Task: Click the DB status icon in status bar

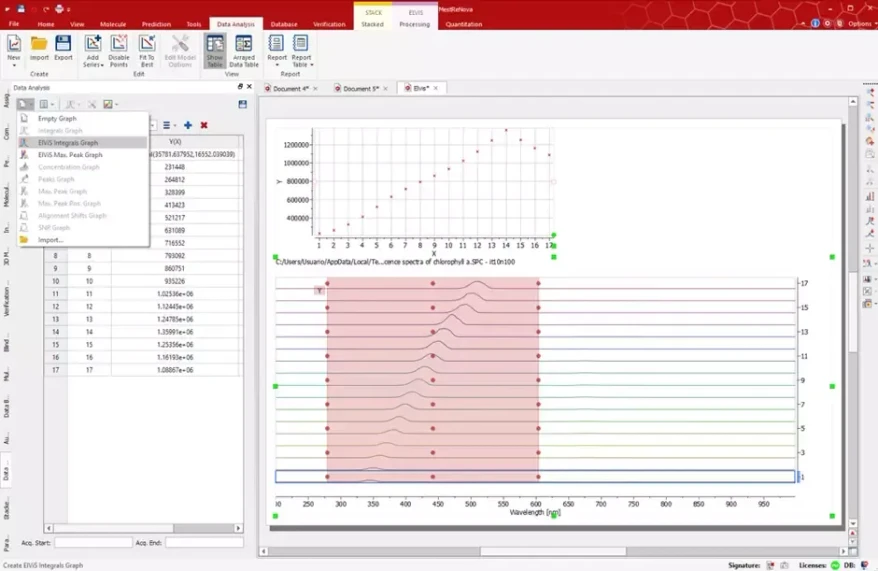Action: pyautogui.click(x=865, y=565)
